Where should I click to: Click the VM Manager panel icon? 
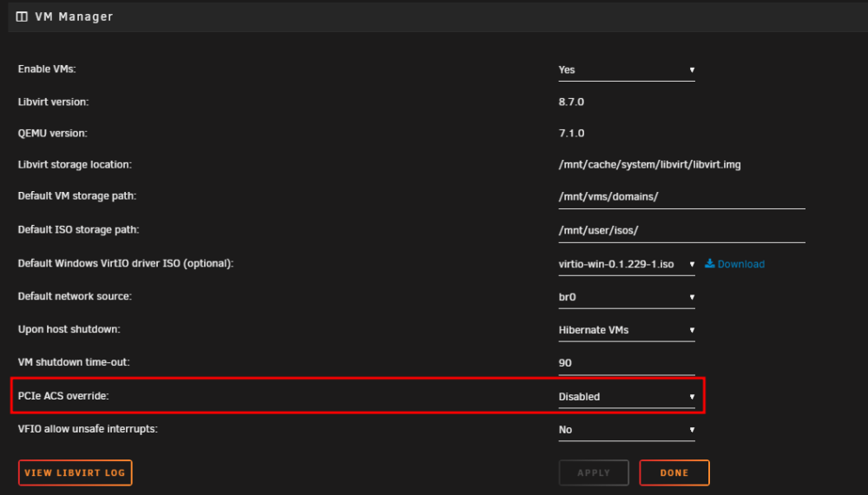[22, 16]
